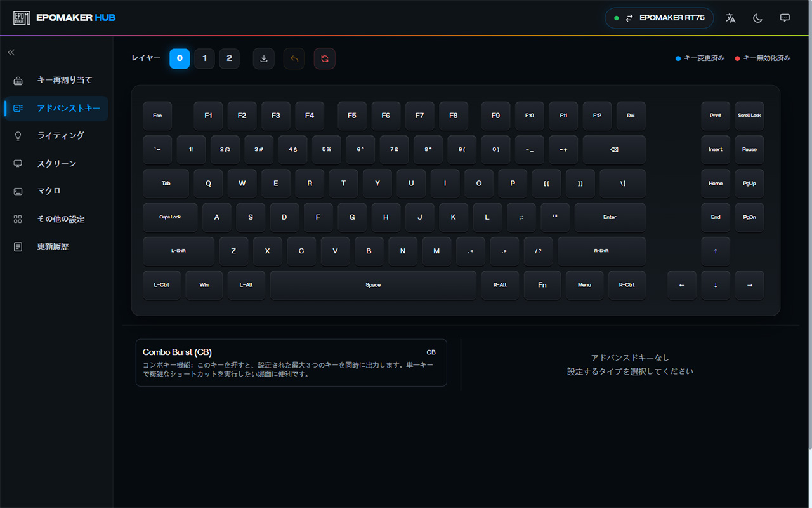812x508 pixels.
Task: Select the left arrow key
Action: [x=682, y=285]
